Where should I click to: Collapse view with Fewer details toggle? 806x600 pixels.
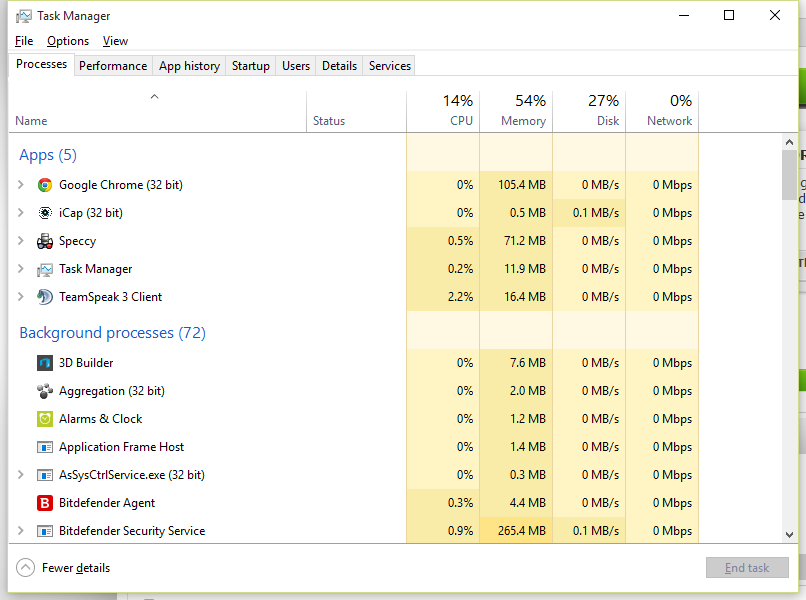(26, 568)
